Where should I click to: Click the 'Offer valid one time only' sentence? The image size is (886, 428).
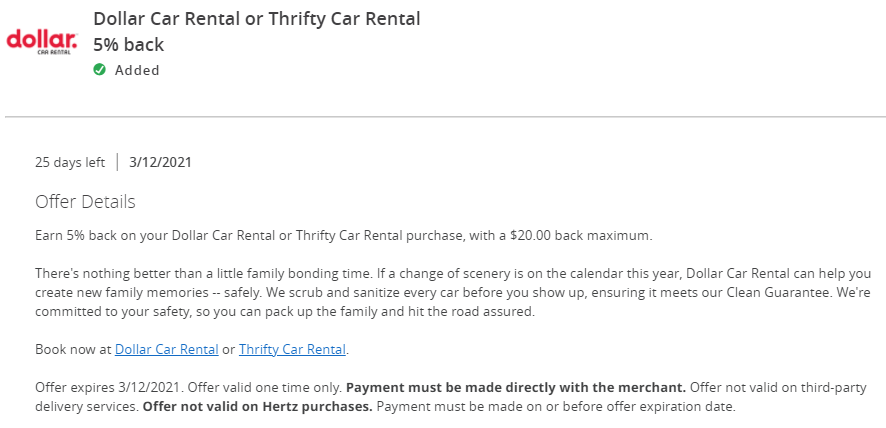coord(265,388)
